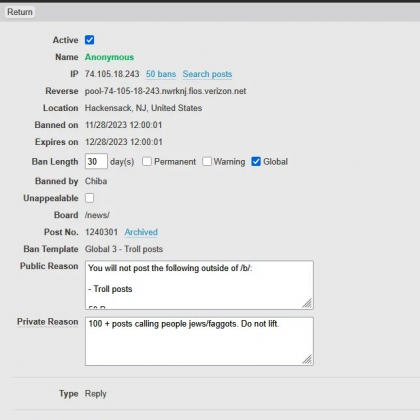Click the Private Reason text box
Image resolution: width=420 pixels, height=420 pixels.
(x=199, y=341)
